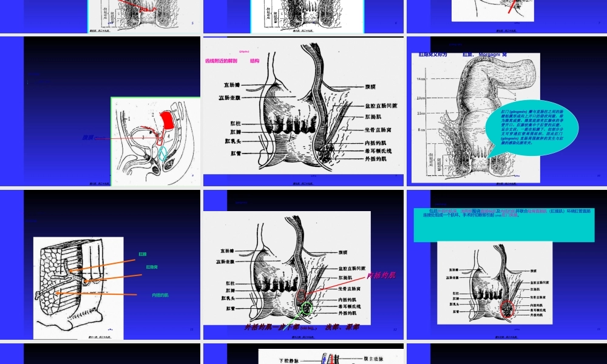607x364 pixels.
Task: Select the 内括约肌 label with orange arrow
Action: (x=161, y=294)
